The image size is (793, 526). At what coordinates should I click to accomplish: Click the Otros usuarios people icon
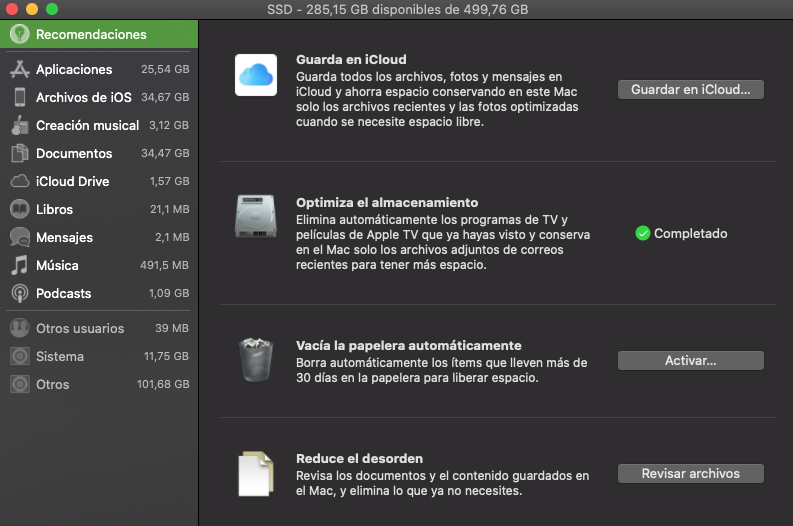pos(20,328)
